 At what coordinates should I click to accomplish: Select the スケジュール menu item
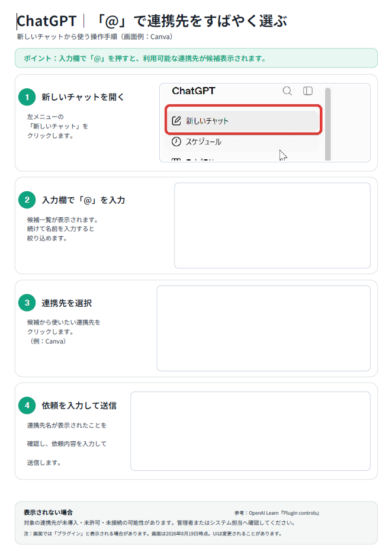[243, 142]
